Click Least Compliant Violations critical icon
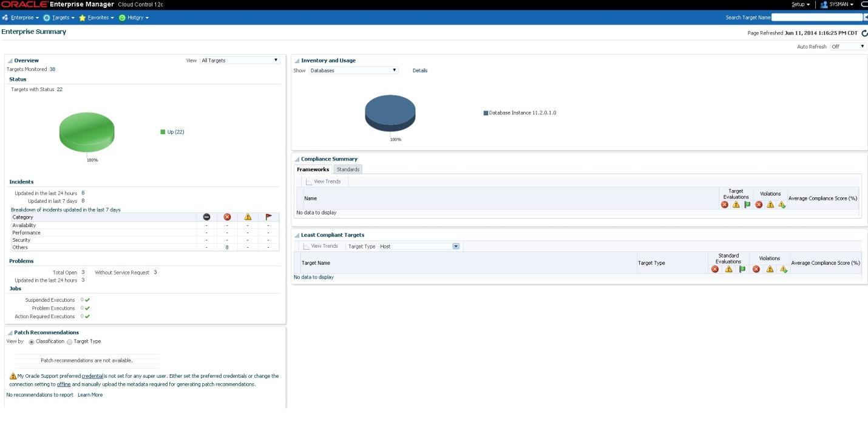Screen dimensions: 868x430 (x=756, y=269)
